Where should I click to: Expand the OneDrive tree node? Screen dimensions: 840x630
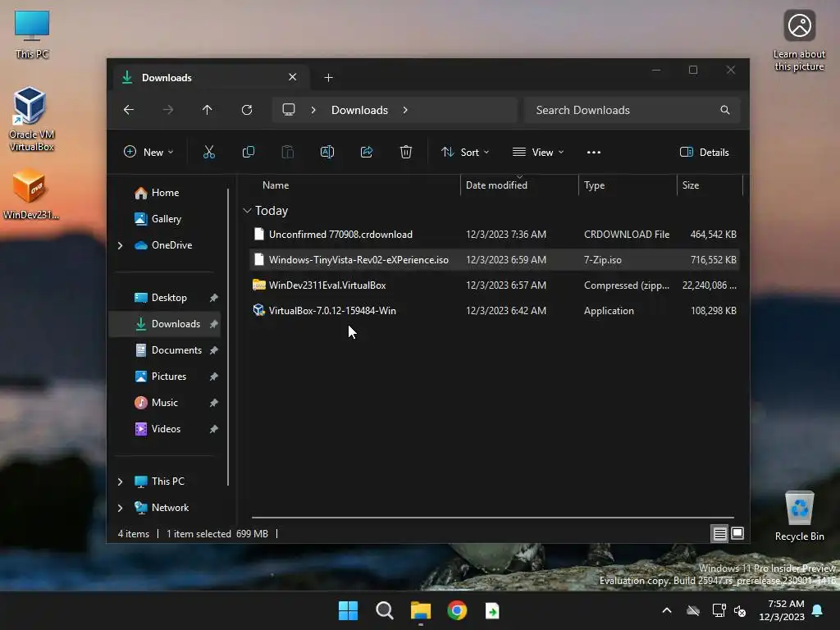click(120, 245)
